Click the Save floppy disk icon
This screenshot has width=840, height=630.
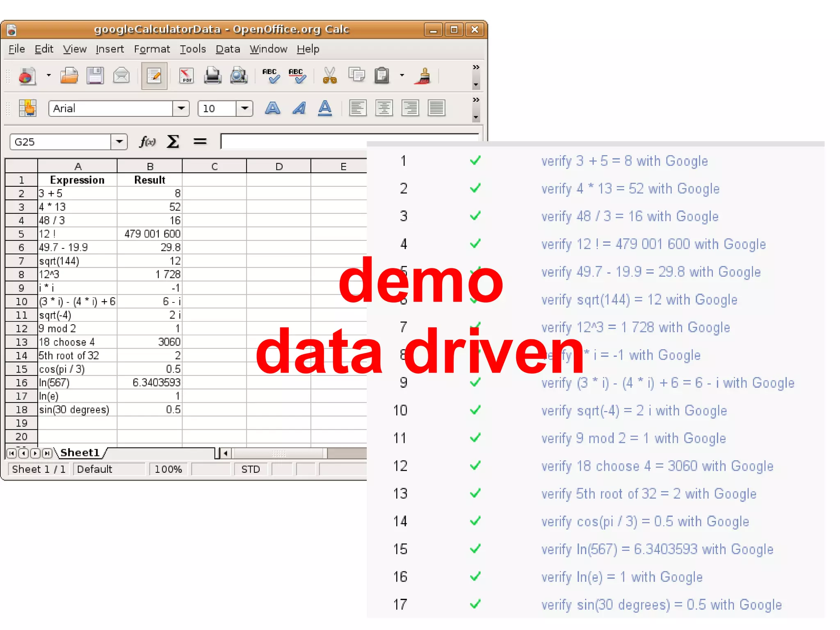pos(95,76)
